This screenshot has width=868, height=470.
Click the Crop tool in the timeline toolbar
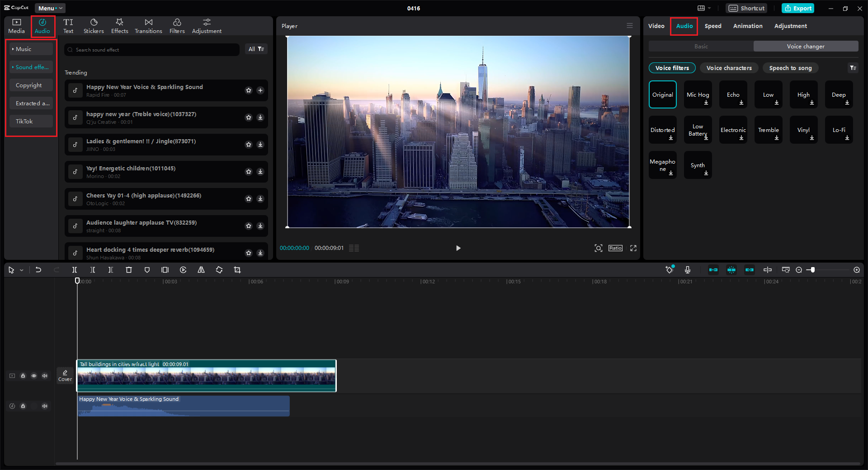(237, 270)
